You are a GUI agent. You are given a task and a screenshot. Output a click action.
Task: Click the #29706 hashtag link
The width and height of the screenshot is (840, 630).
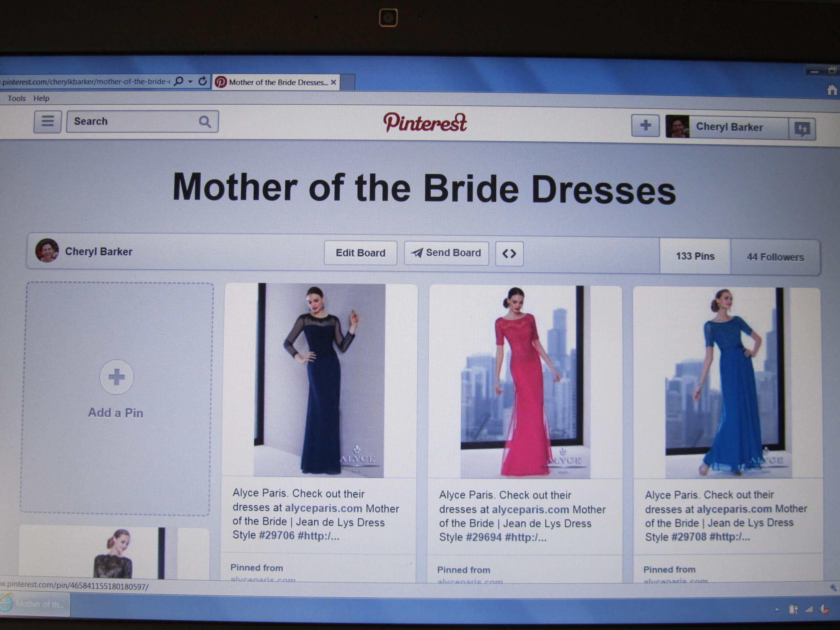point(277,535)
